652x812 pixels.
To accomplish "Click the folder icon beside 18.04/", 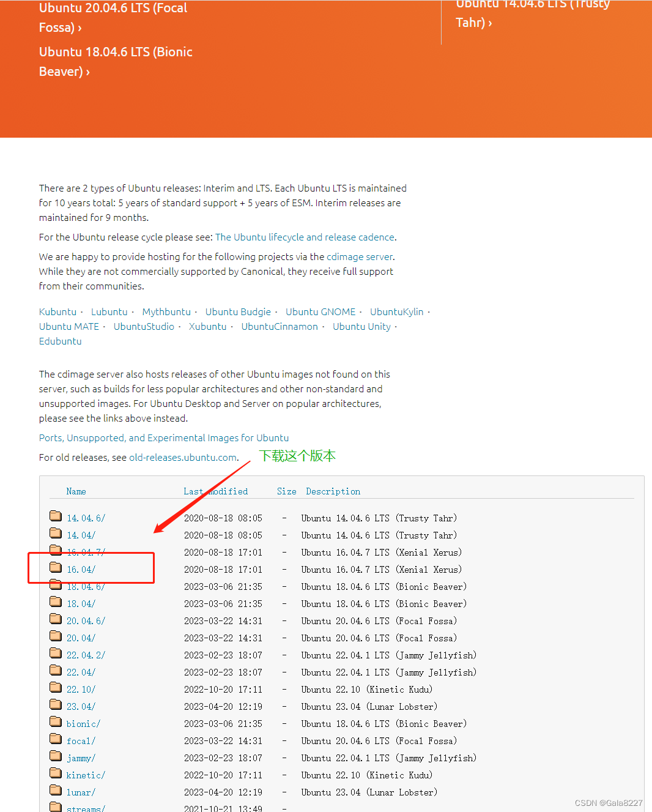I will 56,601.
